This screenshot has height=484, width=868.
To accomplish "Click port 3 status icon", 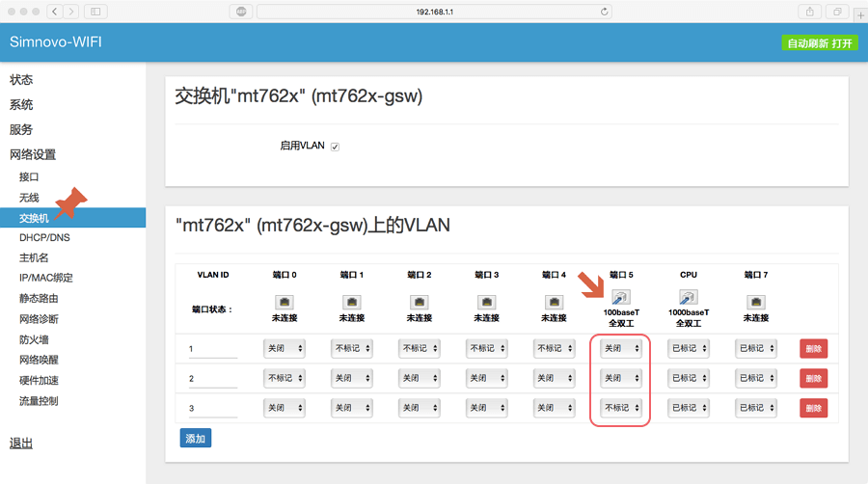I will coord(487,302).
